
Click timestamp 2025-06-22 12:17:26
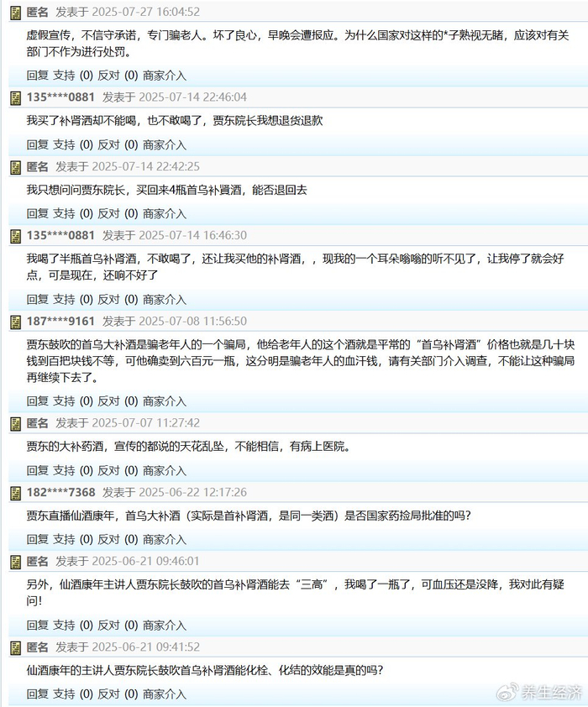click(x=192, y=492)
